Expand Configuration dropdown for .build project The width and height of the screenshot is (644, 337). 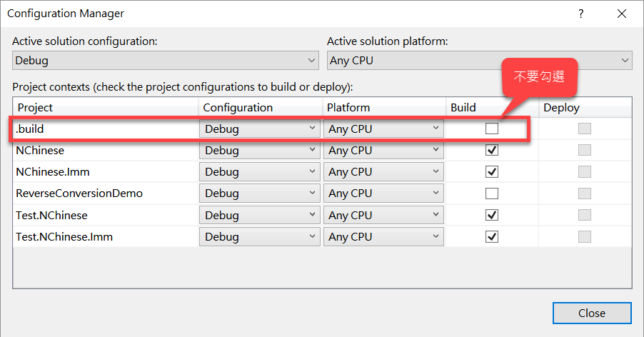click(260, 129)
